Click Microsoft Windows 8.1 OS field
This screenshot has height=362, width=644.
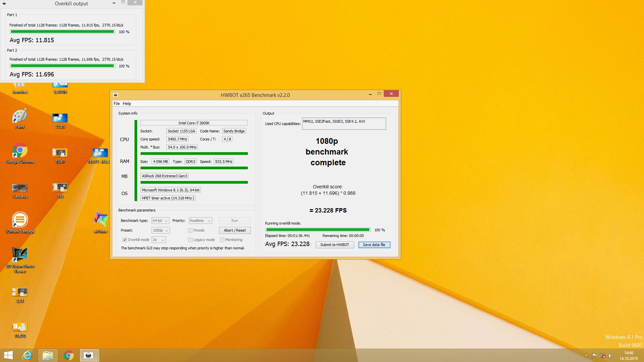coord(171,190)
